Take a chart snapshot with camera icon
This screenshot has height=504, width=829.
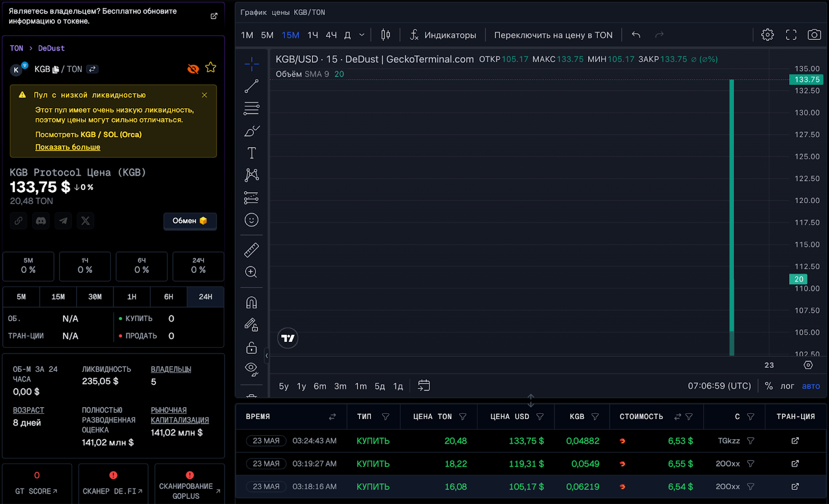(814, 35)
